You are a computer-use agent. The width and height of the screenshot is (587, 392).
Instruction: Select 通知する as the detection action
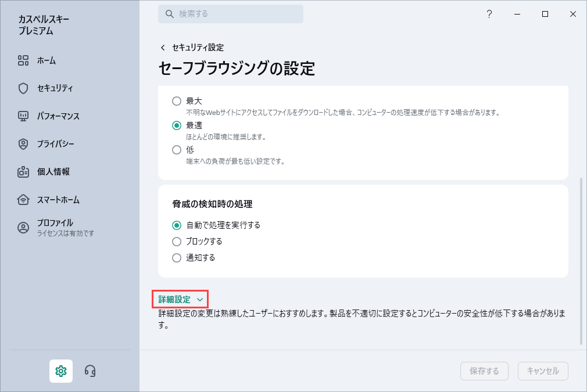177,258
